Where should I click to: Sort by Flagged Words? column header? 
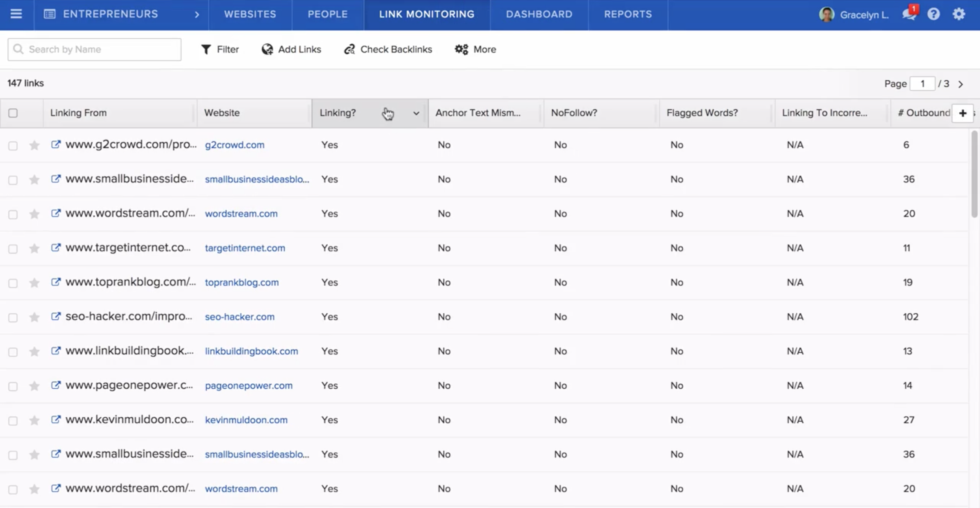(x=717, y=113)
